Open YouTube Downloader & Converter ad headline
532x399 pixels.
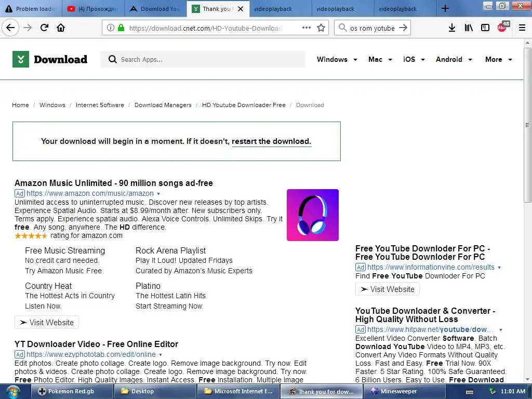[x=425, y=315]
